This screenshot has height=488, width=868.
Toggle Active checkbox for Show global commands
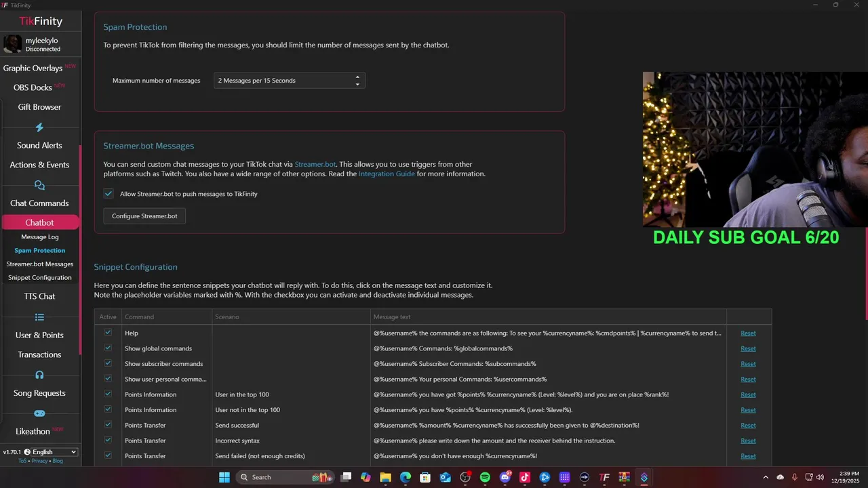coord(108,348)
